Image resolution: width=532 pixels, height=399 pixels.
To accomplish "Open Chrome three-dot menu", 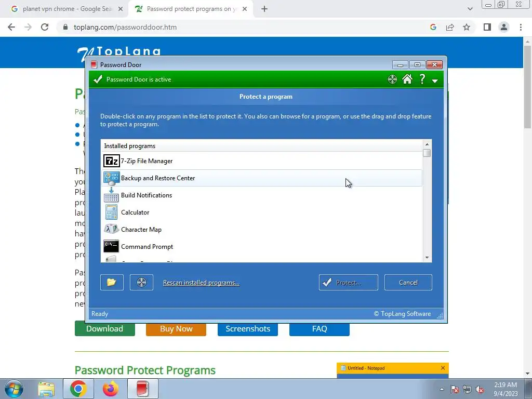I will point(521,27).
